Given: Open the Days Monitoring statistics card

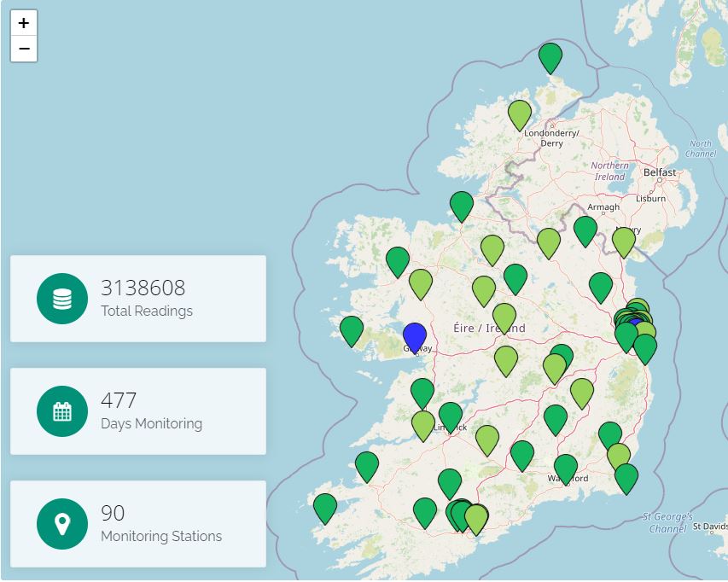Looking at the screenshot, I should (138, 411).
